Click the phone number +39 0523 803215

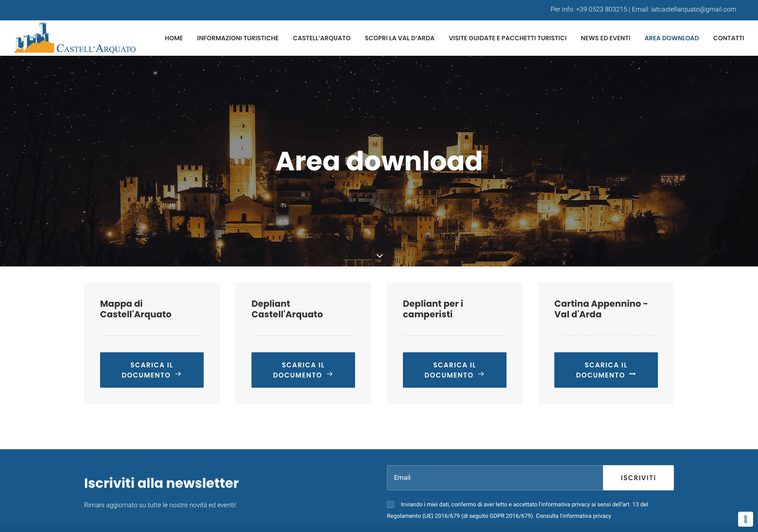(601, 9)
